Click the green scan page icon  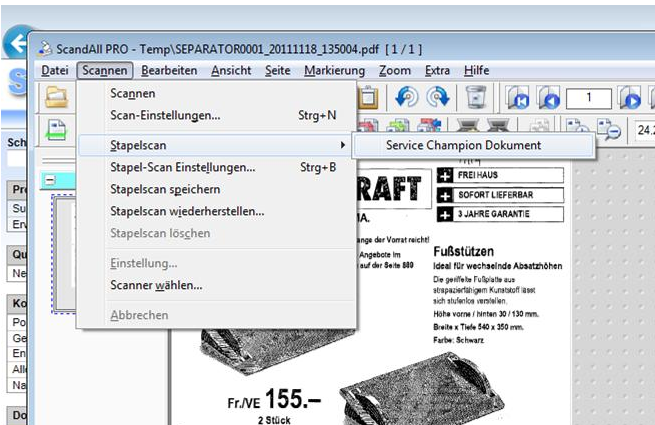(x=56, y=130)
